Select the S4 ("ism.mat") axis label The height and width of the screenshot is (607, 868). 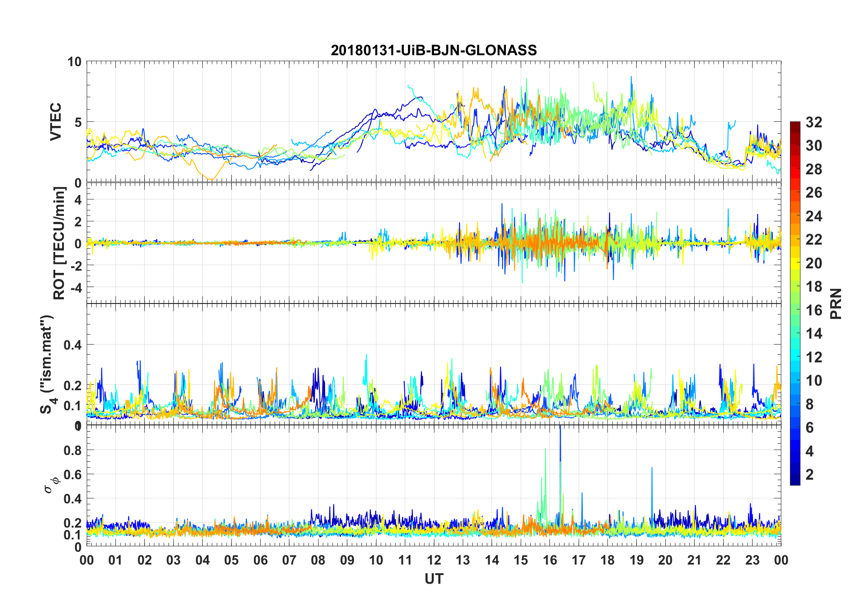coord(48,364)
